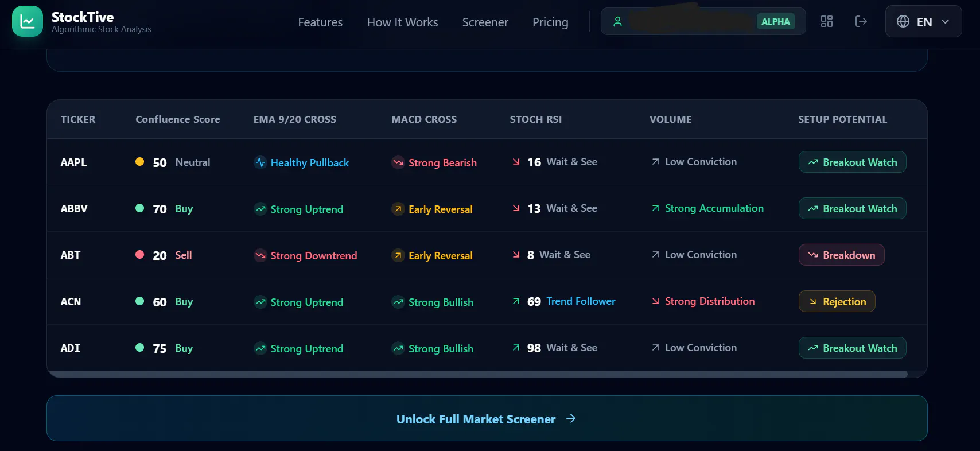980x451 pixels.
Task: Click AAPL Healthy Pullback pulse icon
Action: (260, 162)
